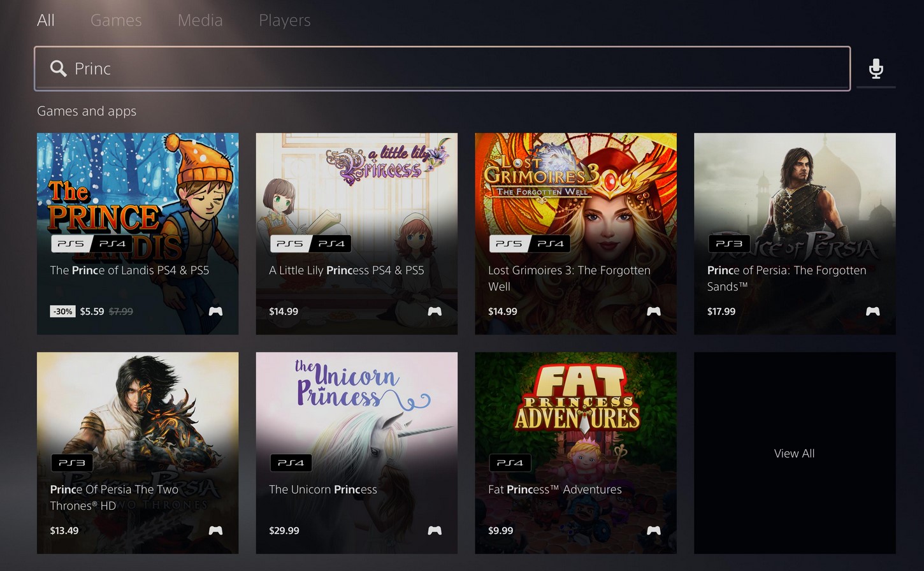This screenshot has width=924, height=571.
Task: Click PS4 badge on Fat Princess Adventures
Action: point(510,463)
